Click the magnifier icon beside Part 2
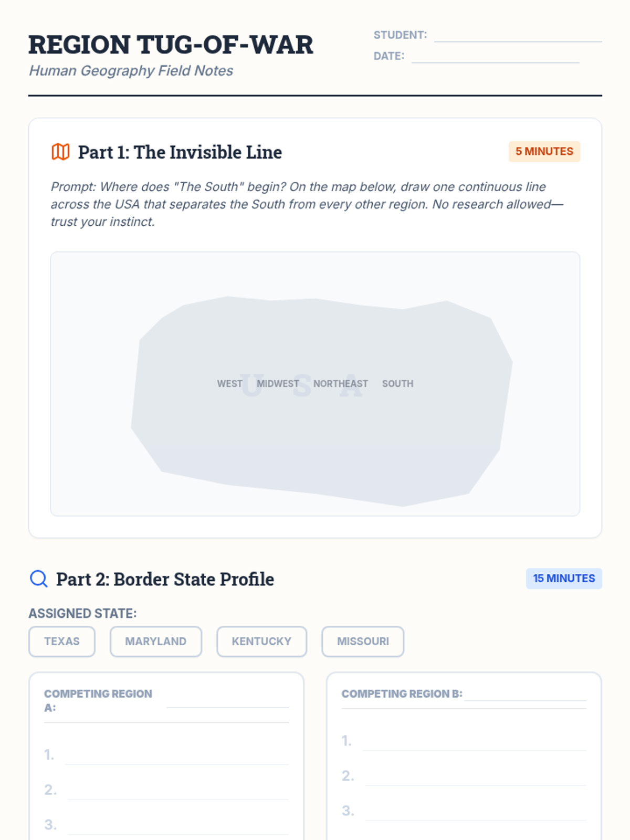The height and width of the screenshot is (840, 630). (38, 579)
